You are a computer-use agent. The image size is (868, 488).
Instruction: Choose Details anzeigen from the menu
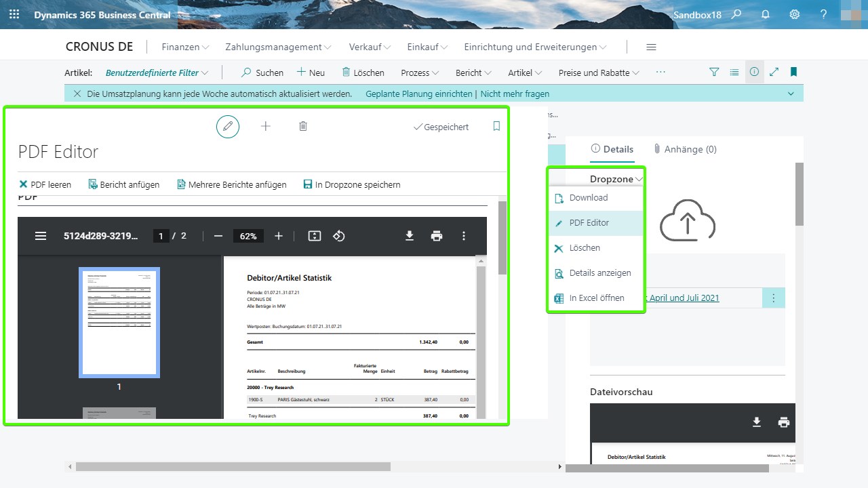coord(596,273)
